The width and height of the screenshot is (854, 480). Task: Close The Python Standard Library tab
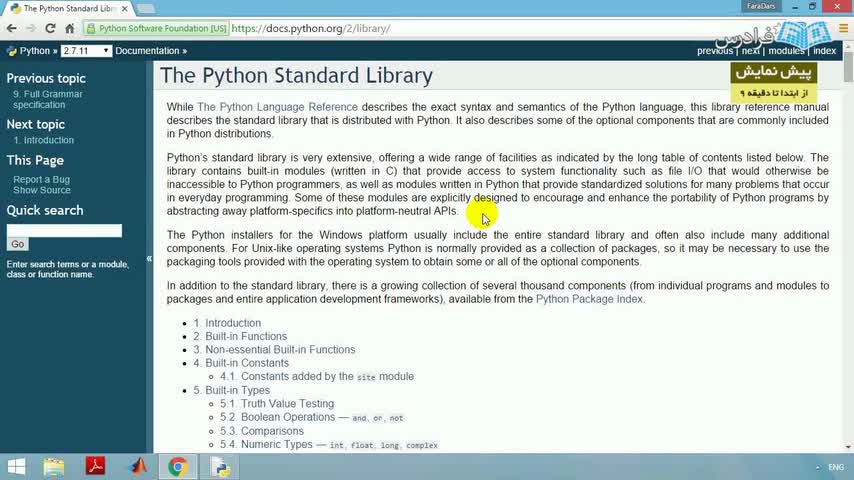point(125,9)
